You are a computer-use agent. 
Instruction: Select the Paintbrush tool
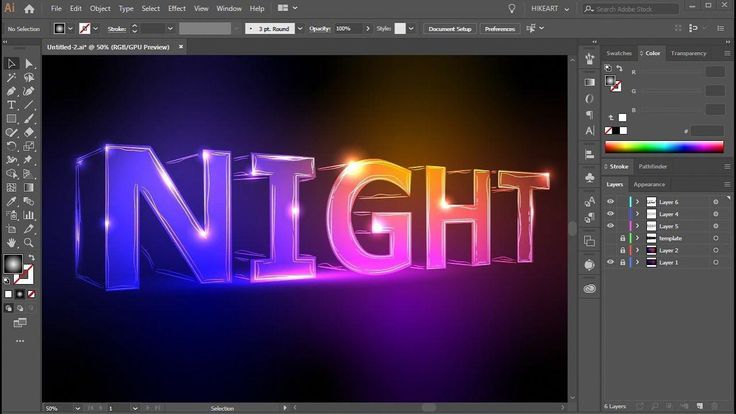(29, 119)
